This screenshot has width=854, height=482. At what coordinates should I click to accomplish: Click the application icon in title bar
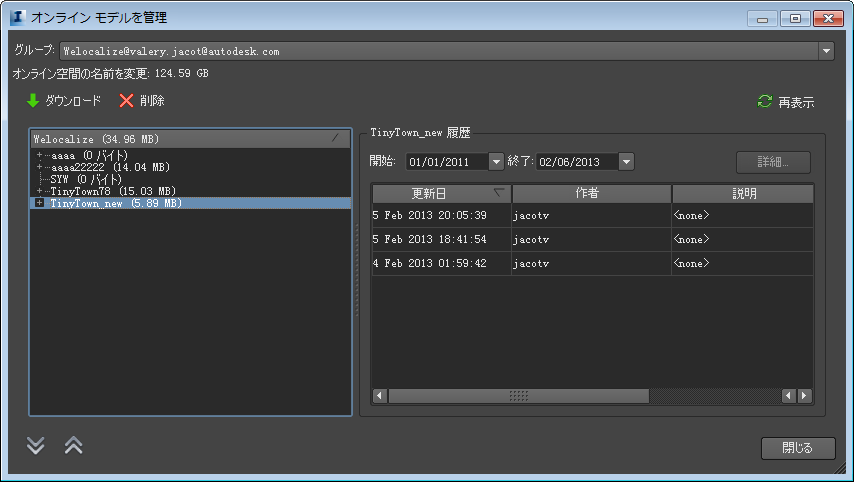point(17,17)
